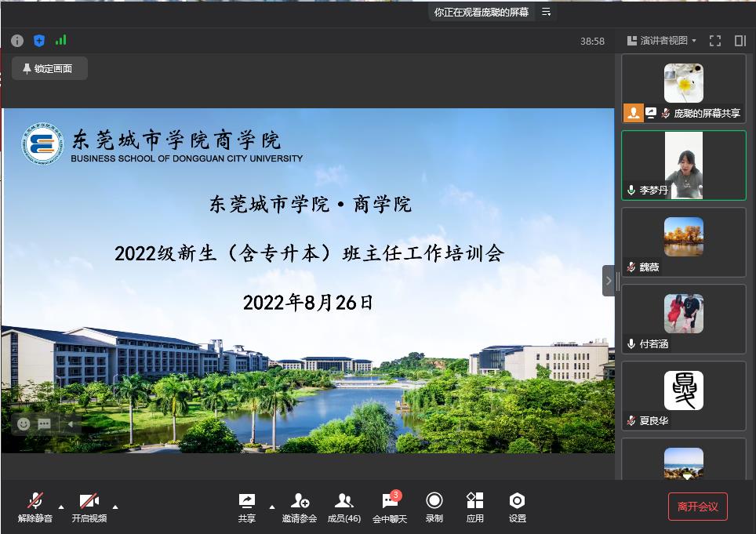Open 邀请参会 invite dialog

pyautogui.click(x=300, y=507)
